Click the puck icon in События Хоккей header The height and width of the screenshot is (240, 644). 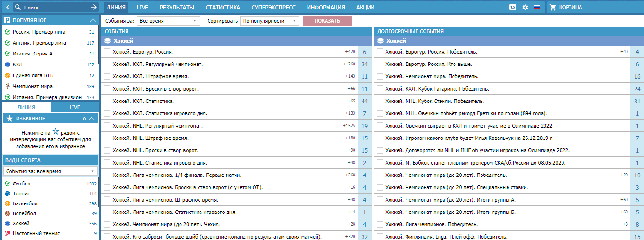(x=108, y=41)
